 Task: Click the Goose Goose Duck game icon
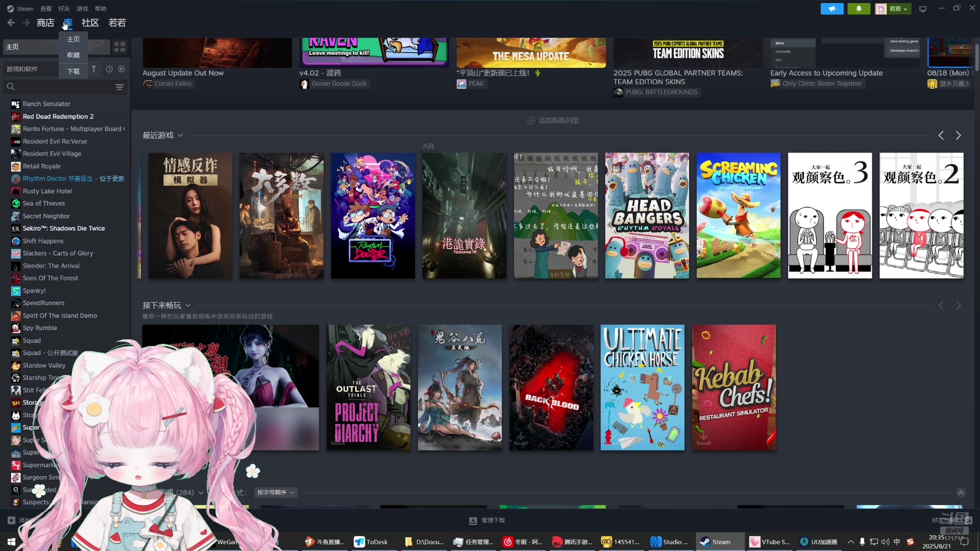pyautogui.click(x=304, y=84)
